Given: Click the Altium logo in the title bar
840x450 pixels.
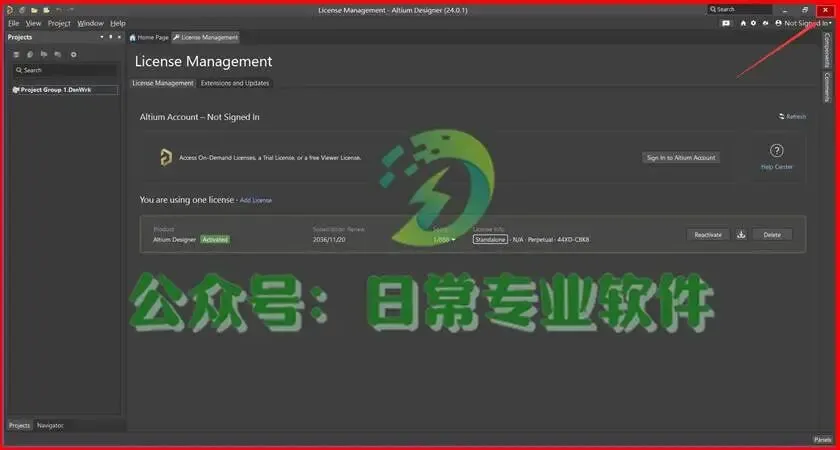Looking at the screenshot, I should pyautogui.click(x=10, y=10).
